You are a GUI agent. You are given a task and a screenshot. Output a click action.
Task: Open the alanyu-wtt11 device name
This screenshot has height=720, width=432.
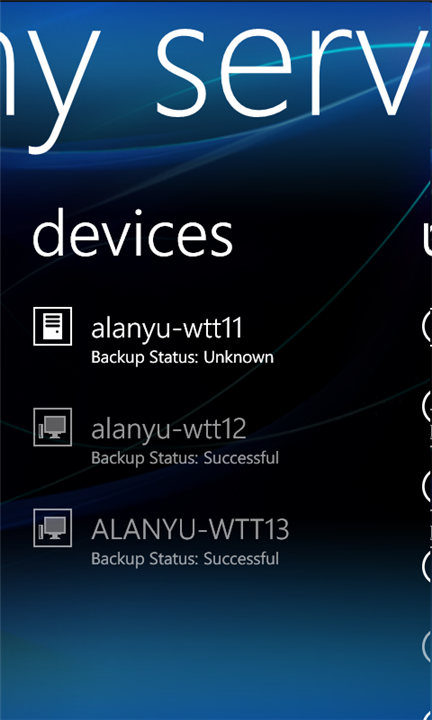(167, 329)
